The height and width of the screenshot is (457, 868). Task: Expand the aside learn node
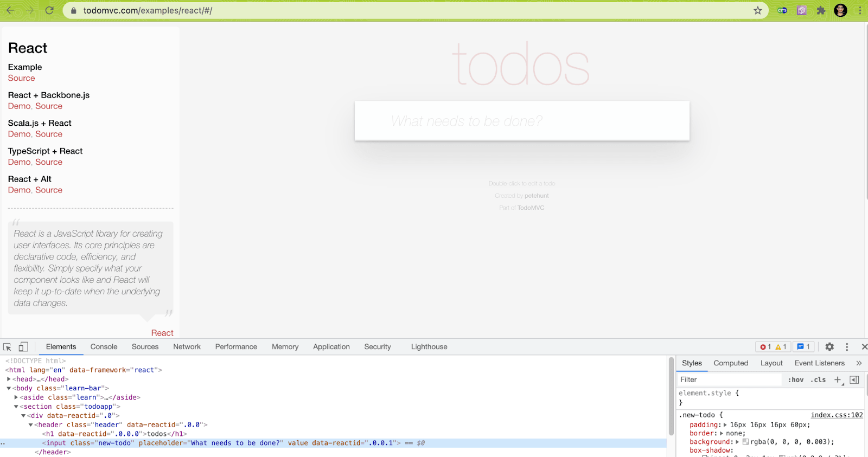coord(16,397)
